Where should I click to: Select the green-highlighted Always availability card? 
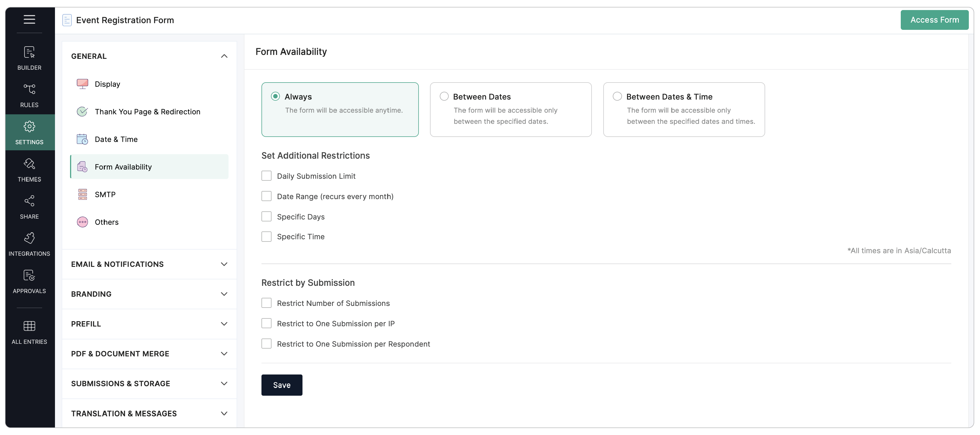pos(340,110)
